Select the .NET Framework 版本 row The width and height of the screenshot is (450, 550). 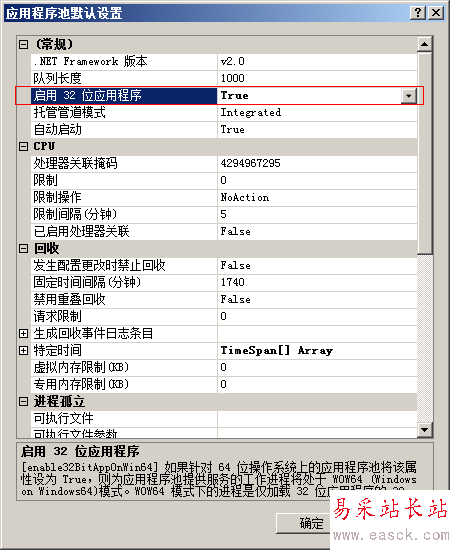pyautogui.click(x=124, y=61)
